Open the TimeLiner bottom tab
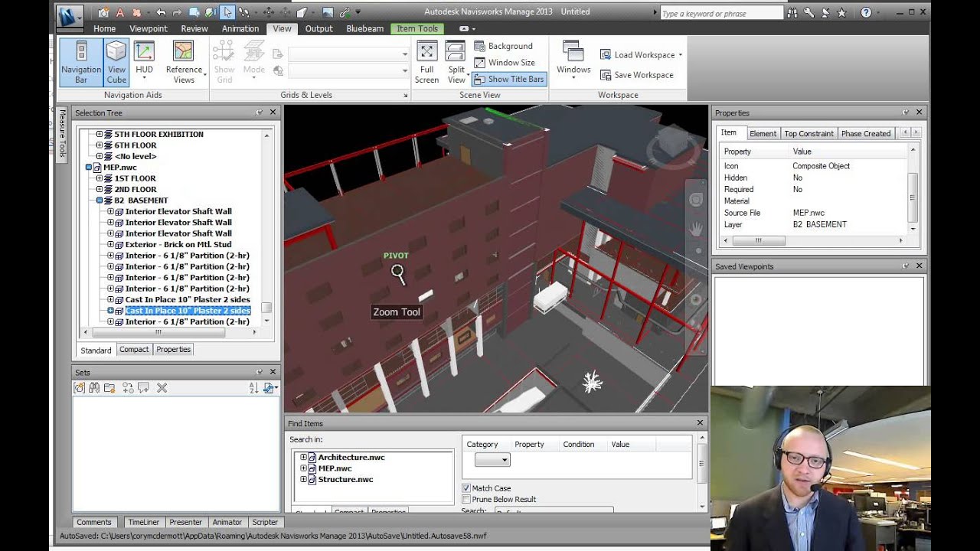 pos(143,522)
